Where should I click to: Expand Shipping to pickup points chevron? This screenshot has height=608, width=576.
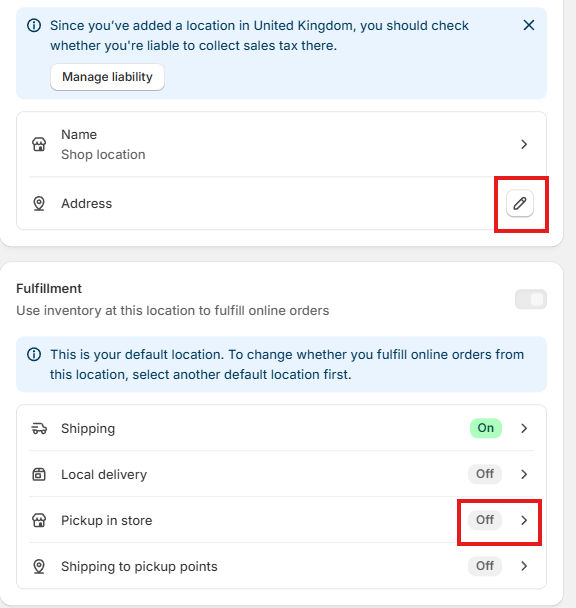point(524,566)
